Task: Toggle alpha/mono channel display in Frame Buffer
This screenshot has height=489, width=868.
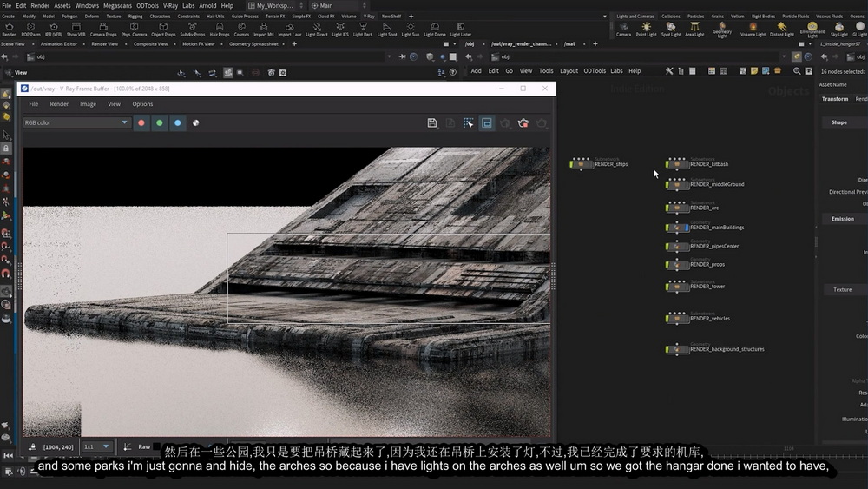Action: click(195, 123)
